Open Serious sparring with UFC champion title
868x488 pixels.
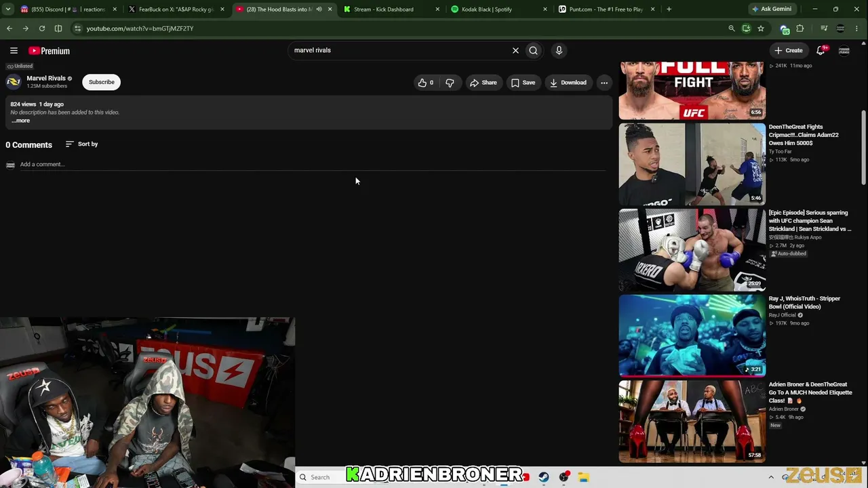(810, 221)
